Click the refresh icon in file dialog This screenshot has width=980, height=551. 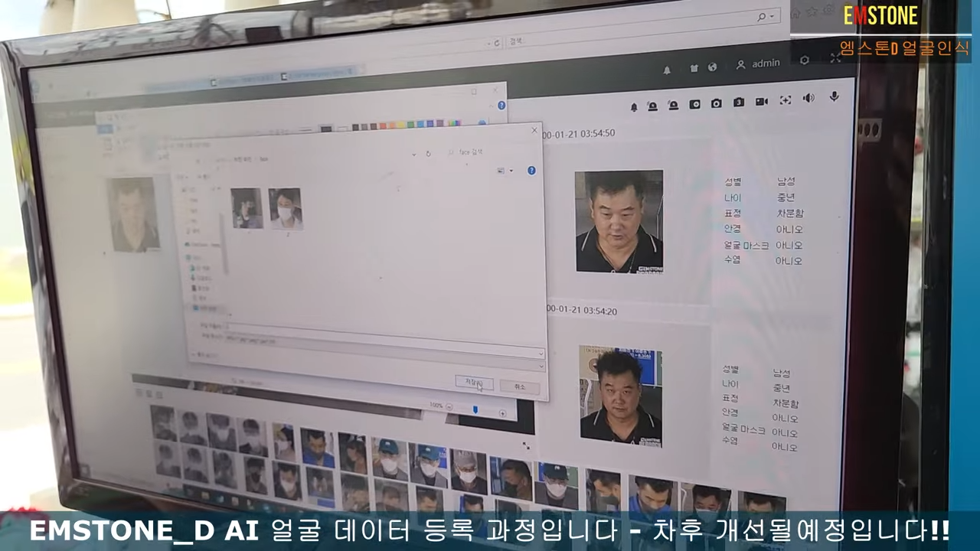tap(429, 154)
